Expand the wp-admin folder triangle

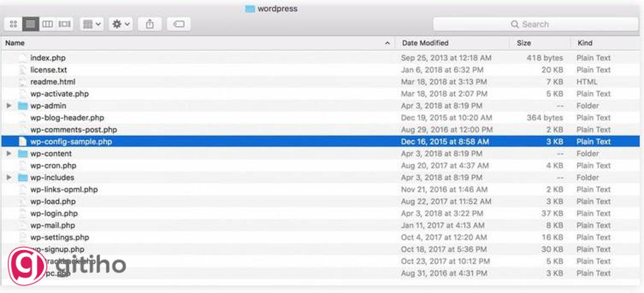point(9,106)
